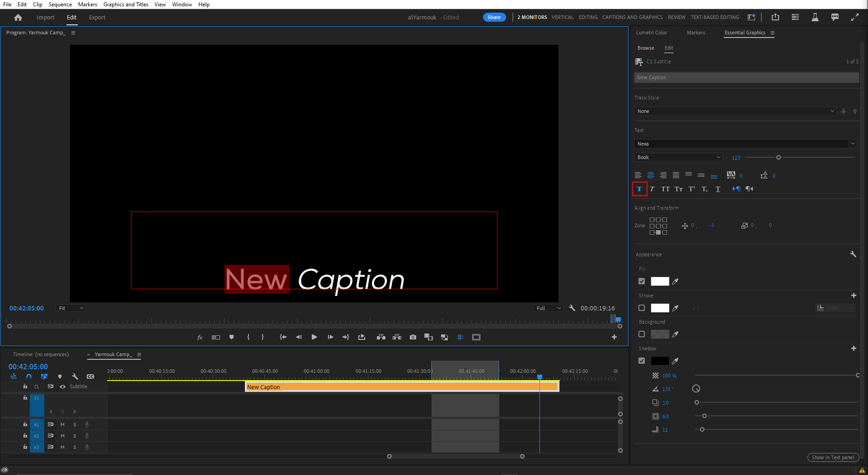Apply All Caps to the caption text
This screenshot has height=475, width=868.
(665, 189)
